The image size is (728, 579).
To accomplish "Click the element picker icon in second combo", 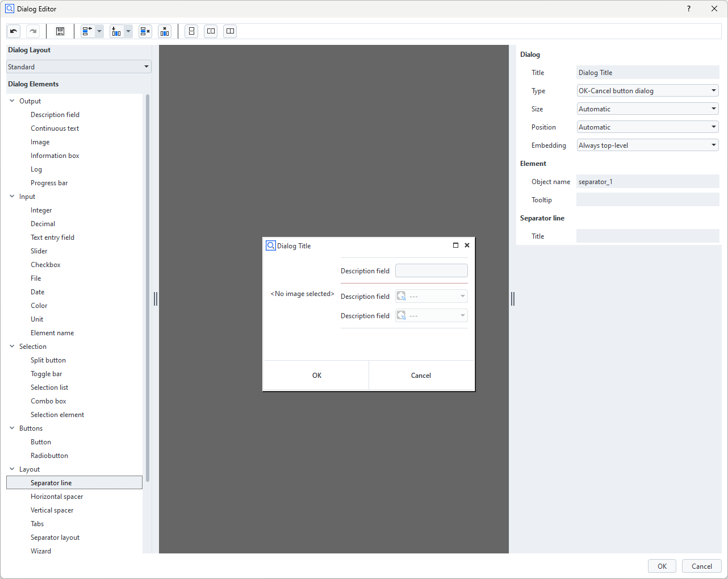I will [x=401, y=315].
